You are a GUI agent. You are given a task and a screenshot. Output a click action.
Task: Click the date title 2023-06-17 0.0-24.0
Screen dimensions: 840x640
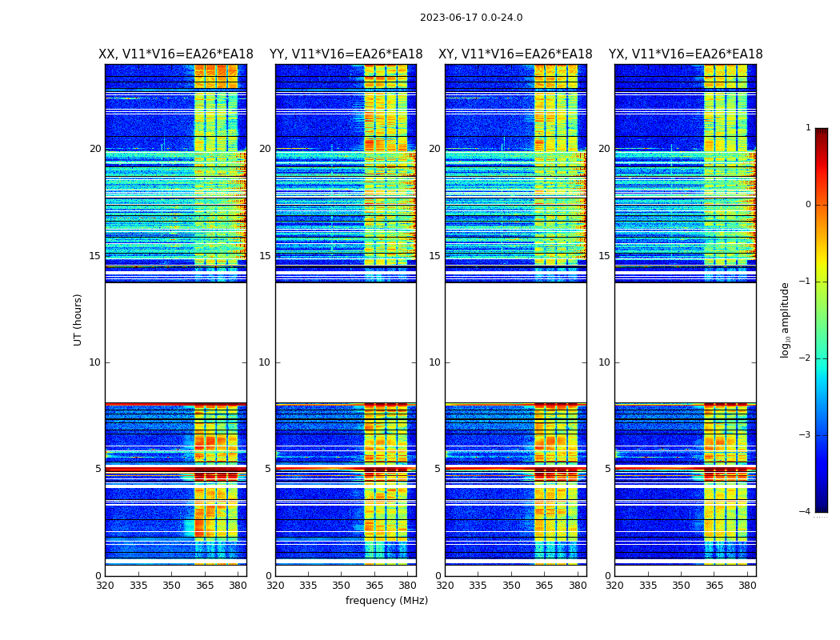click(471, 18)
